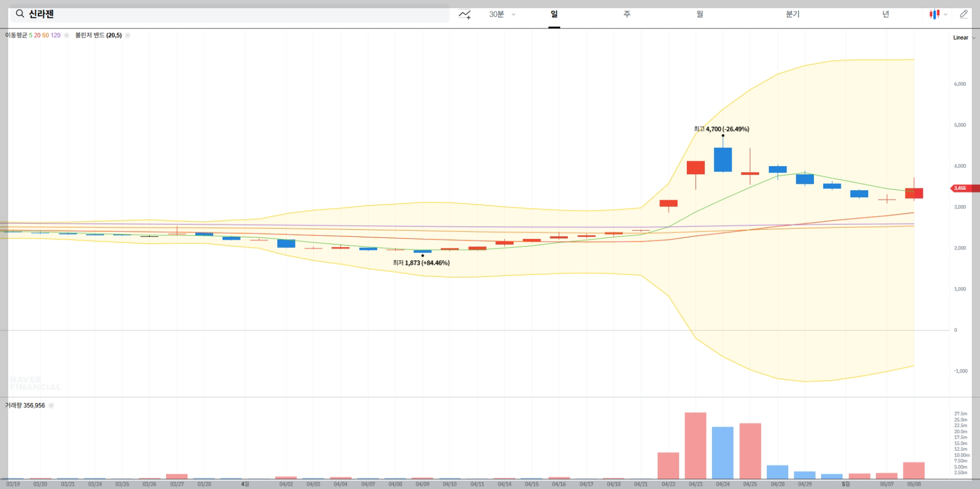Switch to the 월 monthly tab
The width and height of the screenshot is (980, 489).
coord(700,14)
